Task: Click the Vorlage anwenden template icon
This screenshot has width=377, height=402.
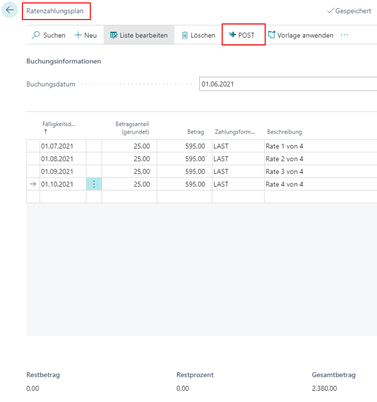Action: click(x=272, y=35)
